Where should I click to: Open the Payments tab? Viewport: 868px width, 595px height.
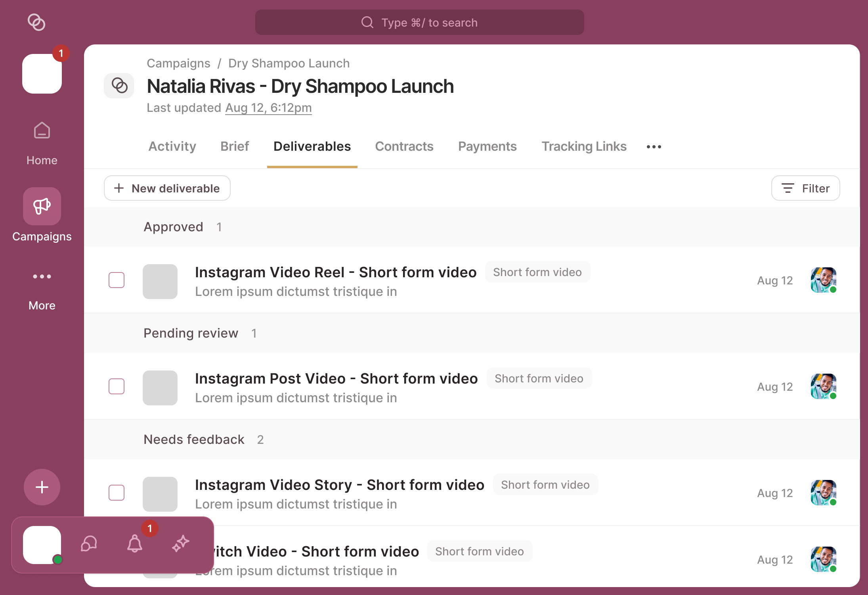[x=487, y=146]
